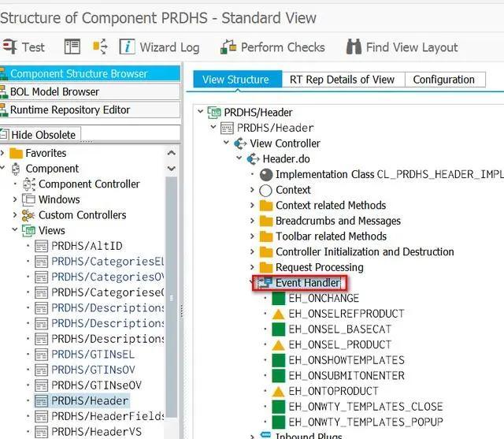The height and width of the screenshot is (439, 504).
Task: Select Component Structure Browser
Action: coord(90,73)
